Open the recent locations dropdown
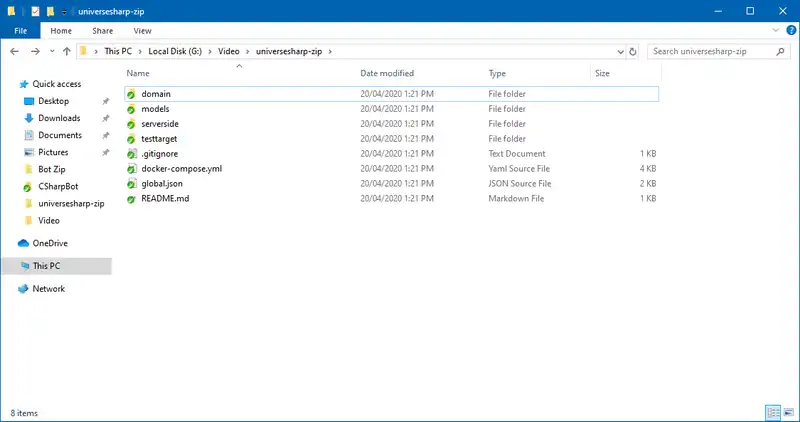This screenshot has width=800, height=422. point(51,50)
